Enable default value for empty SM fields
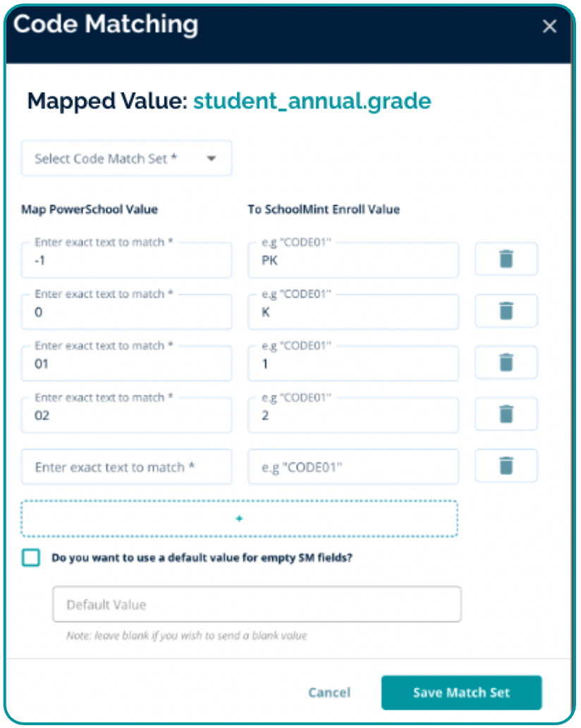 [31, 558]
